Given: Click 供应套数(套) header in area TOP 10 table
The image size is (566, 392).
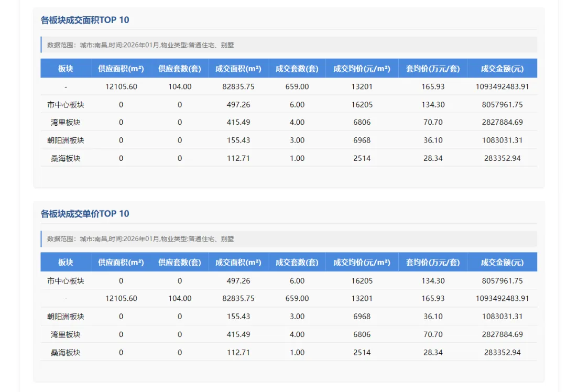Looking at the screenshot, I should click(x=180, y=69).
